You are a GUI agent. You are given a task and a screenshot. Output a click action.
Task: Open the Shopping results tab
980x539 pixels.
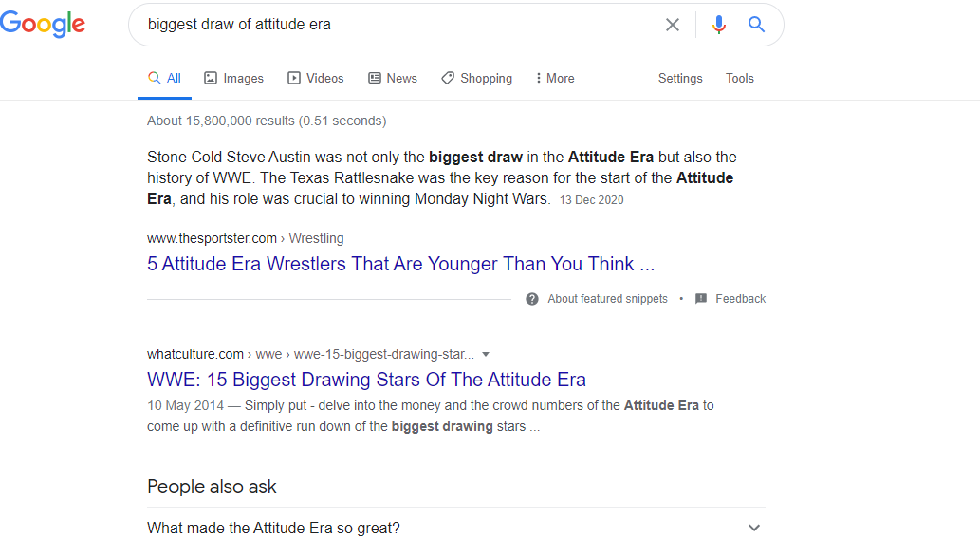click(x=476, y=79)
